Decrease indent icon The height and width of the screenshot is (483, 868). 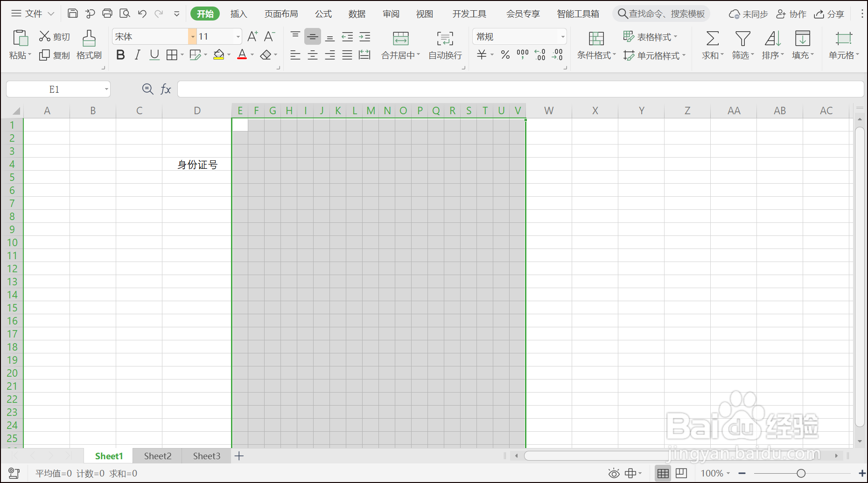pyautogui.click(x=347, y=36)
